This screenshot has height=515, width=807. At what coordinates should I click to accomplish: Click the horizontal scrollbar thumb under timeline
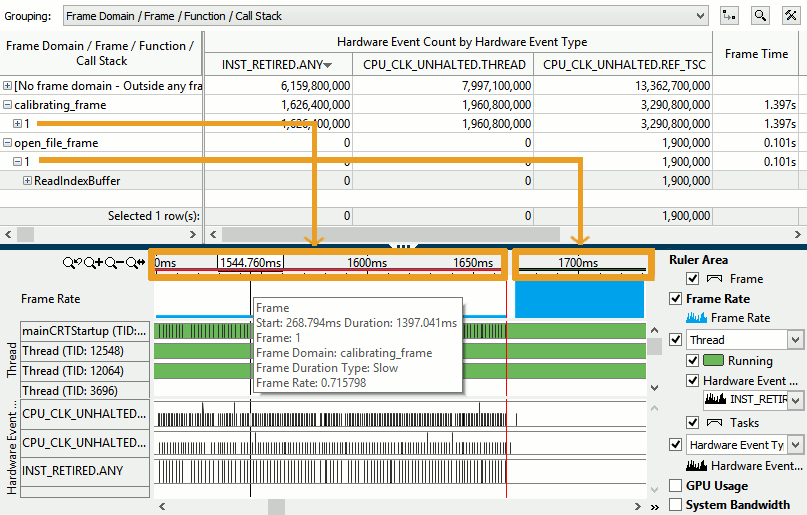[x=276, y=507]
